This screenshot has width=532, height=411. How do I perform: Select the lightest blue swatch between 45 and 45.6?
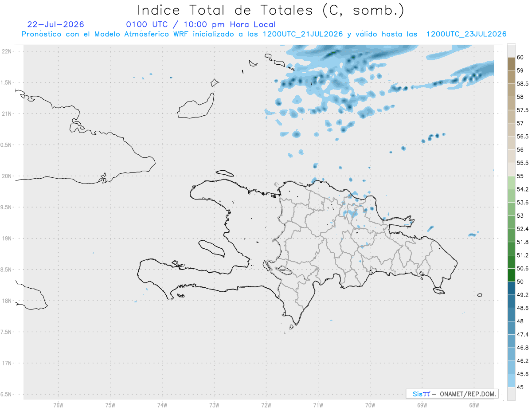511,380
